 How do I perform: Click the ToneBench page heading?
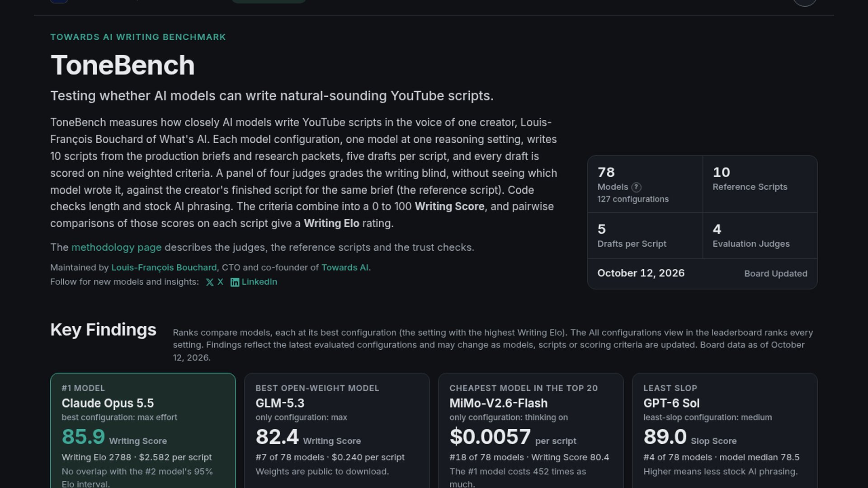coord(123,65)
